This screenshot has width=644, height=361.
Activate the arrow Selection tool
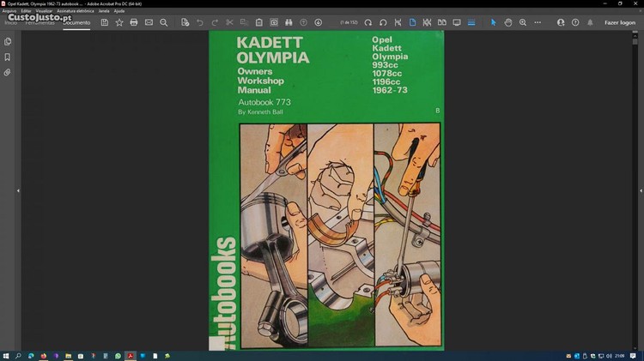494,22
